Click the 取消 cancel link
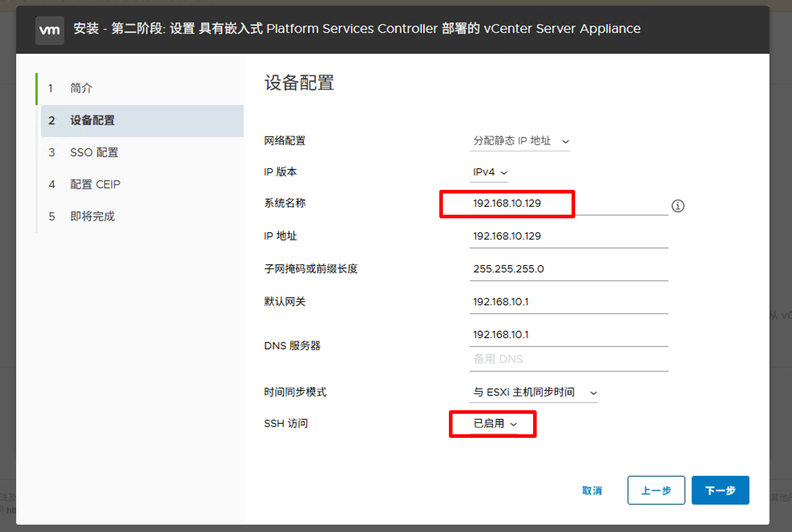This screenshot has width=792, height=532. pyautogui.click(x=592, y=490)
